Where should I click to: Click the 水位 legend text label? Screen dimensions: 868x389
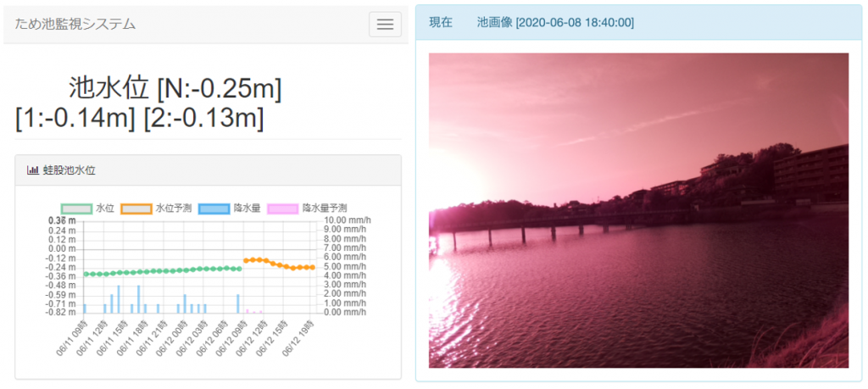(x=105, y=208)
